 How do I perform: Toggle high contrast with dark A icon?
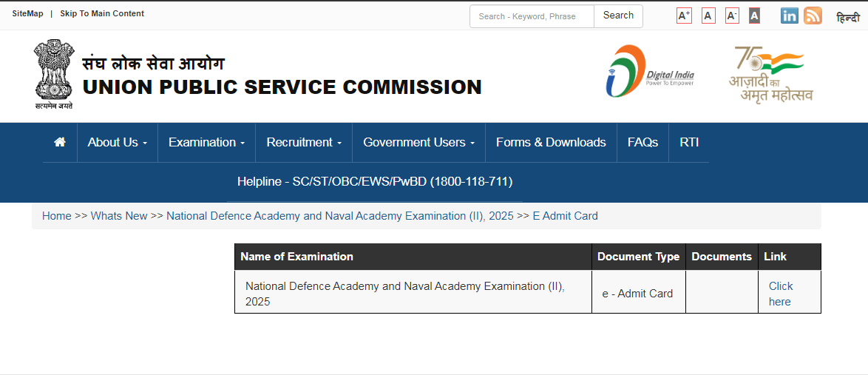(x=754, y=16)
